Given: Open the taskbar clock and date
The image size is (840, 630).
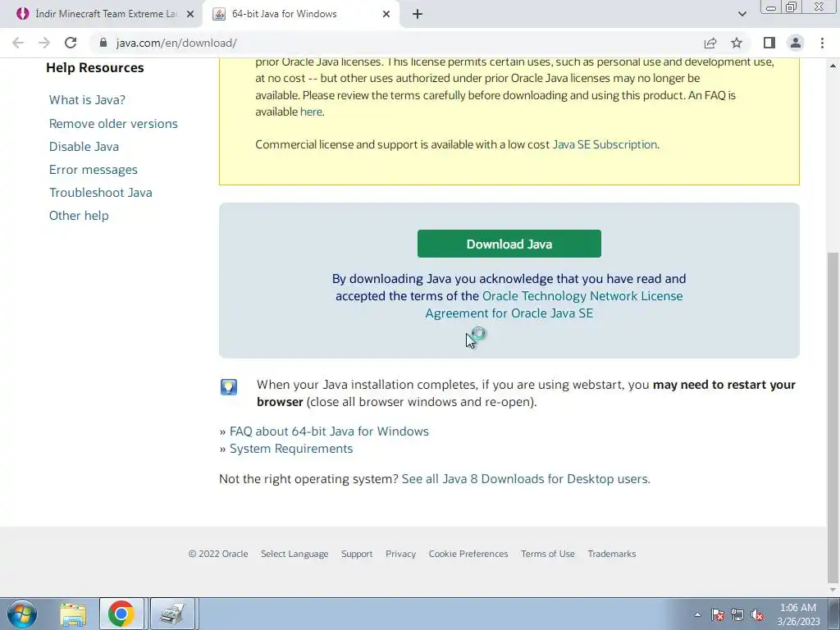Looking at the screenshot, I should (798, 614).
